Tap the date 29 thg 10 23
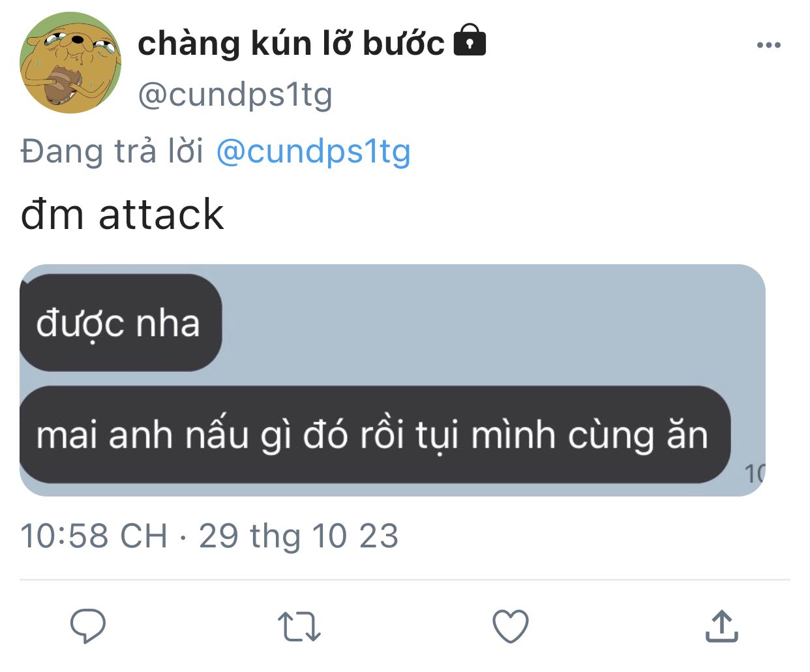810x672 pixels. (299, 536)
